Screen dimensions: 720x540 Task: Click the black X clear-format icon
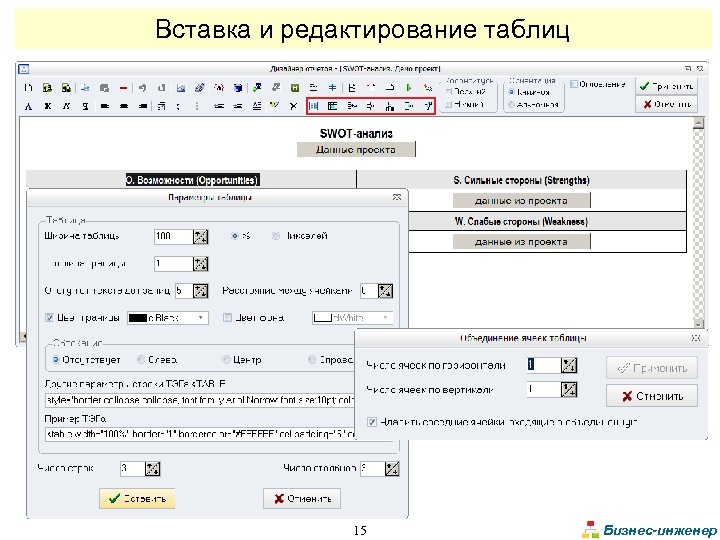(294, 106)
